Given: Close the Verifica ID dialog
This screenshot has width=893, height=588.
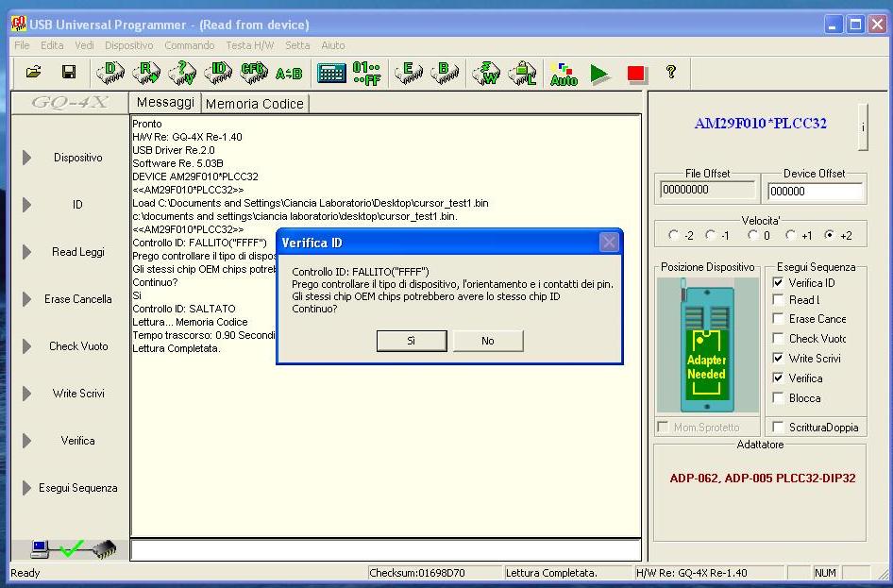Looking at the screenshot, I should (609, 243).
